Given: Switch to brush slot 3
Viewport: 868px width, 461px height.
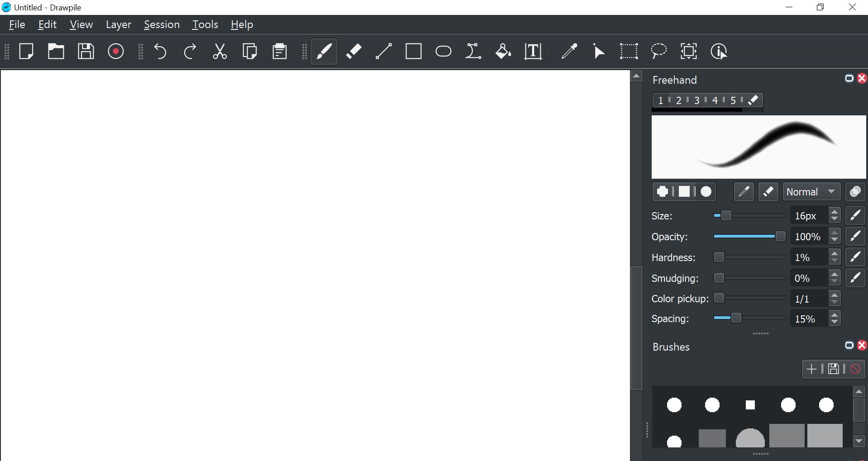Looking at the screenshot, I should pos(697,100).
